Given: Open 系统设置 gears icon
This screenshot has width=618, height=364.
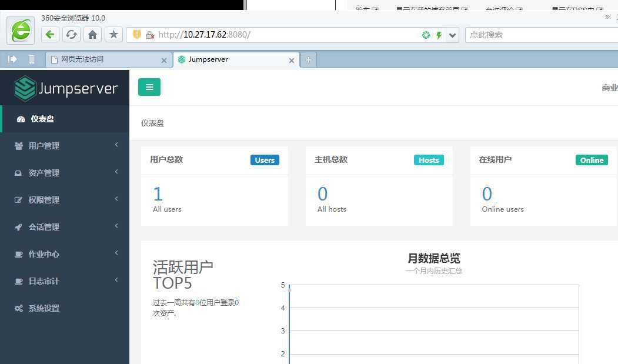Looking at the screenshot, I should pyautogui.click(x=19, y=308).
